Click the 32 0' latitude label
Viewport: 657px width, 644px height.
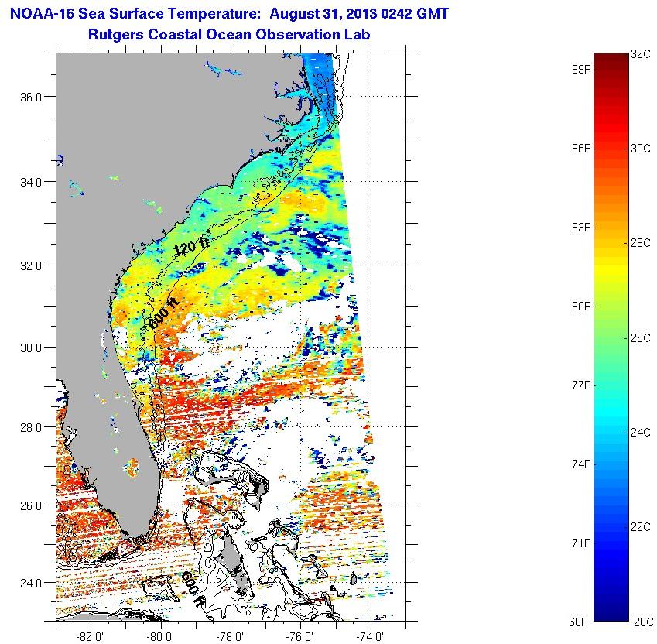(32, 266)
